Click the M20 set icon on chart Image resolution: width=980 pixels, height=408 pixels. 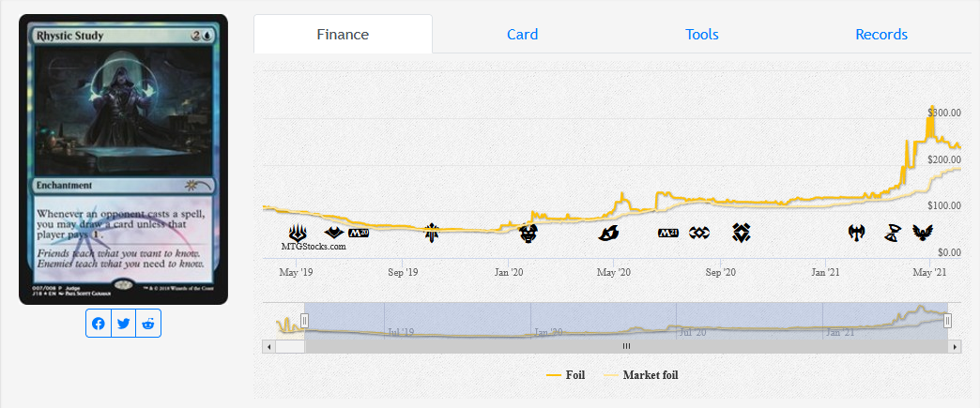tap(359, 233)
